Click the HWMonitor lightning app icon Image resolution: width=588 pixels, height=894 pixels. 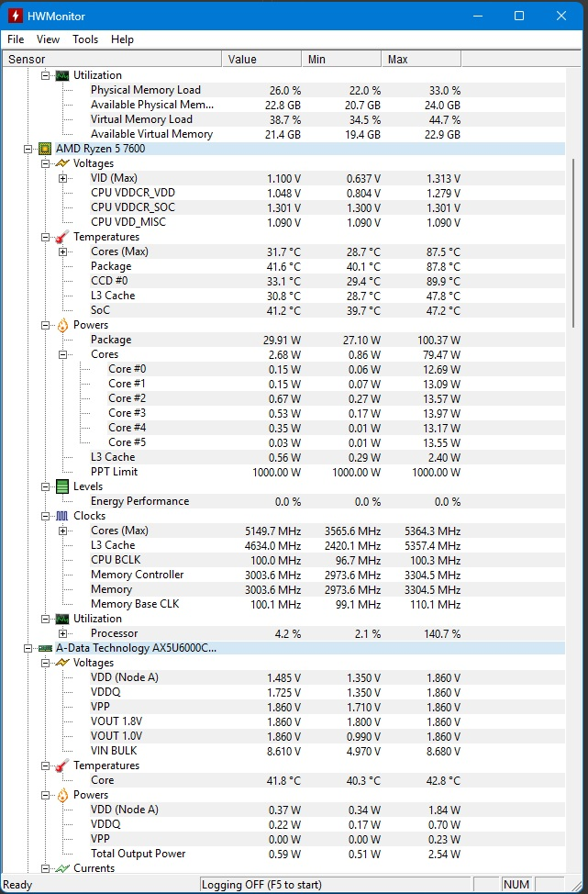click(15, 16)
